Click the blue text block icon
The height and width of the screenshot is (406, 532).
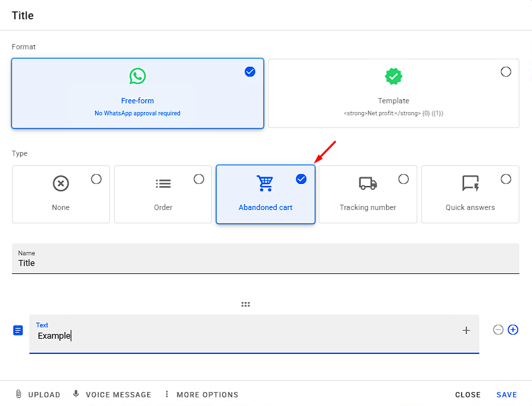pyautogui.click(x=19, y=330)
